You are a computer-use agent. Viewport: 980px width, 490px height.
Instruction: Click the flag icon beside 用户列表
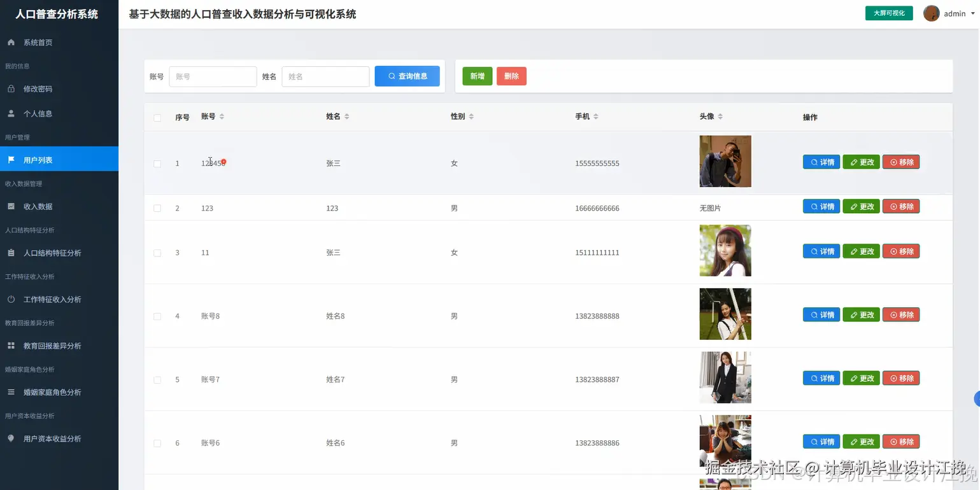[x=11, y=160]
